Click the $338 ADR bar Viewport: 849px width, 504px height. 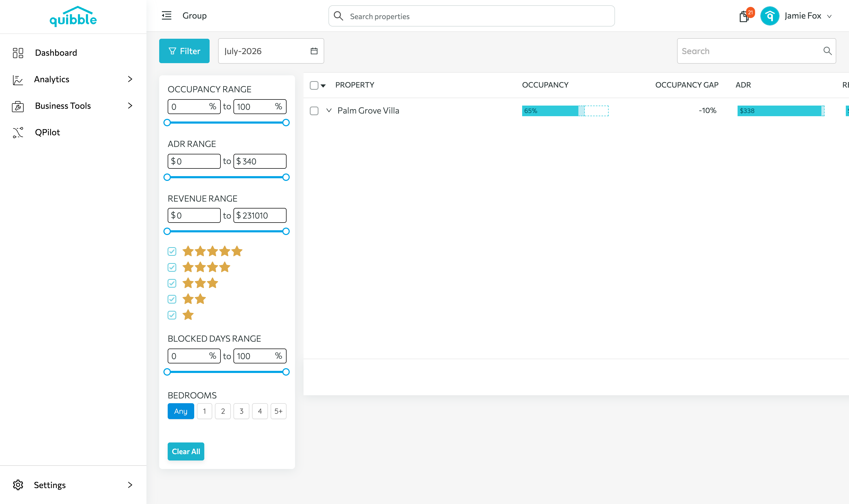781,111
